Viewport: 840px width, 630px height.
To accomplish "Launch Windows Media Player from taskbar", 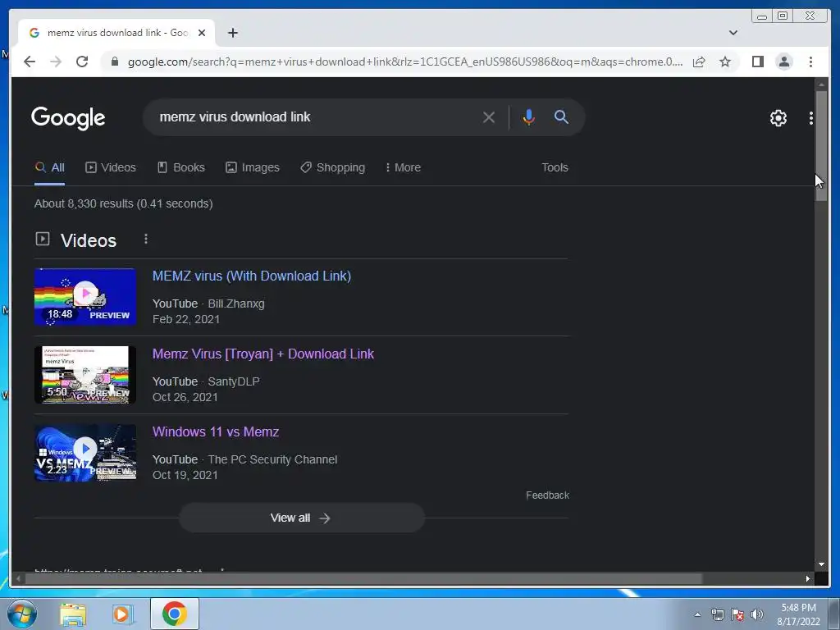I will coord(123,614).
